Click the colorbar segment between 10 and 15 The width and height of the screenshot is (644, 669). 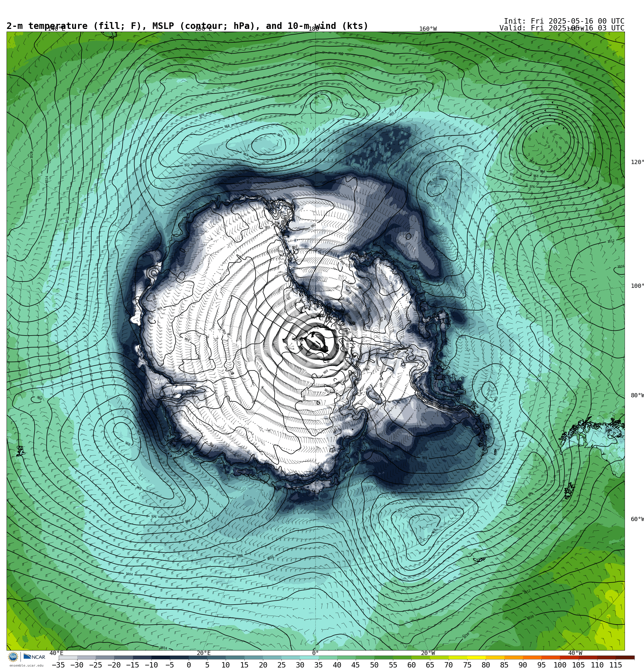pos(235,657)
